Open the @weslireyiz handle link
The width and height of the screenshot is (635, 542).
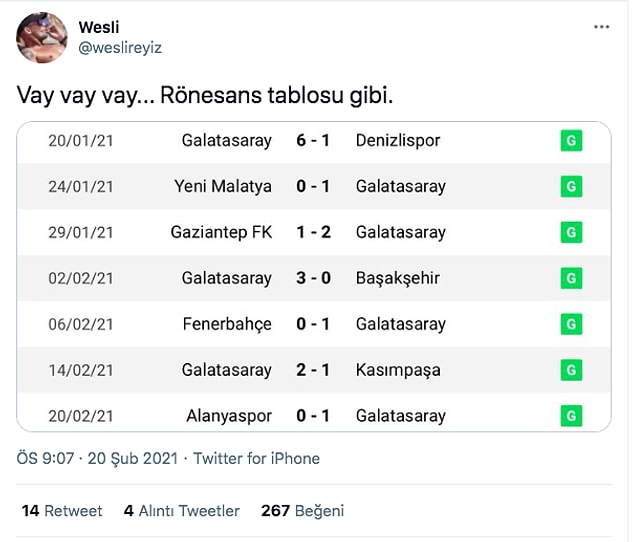click(x=120, y=48)
